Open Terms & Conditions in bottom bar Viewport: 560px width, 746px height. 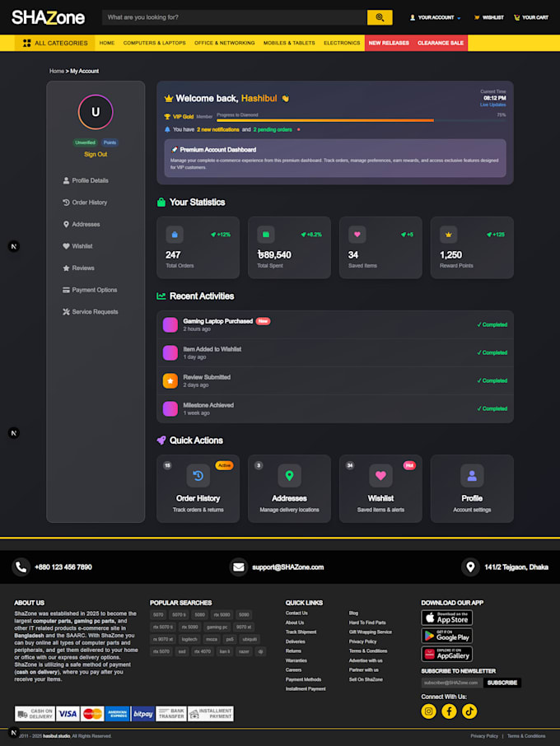526,736
